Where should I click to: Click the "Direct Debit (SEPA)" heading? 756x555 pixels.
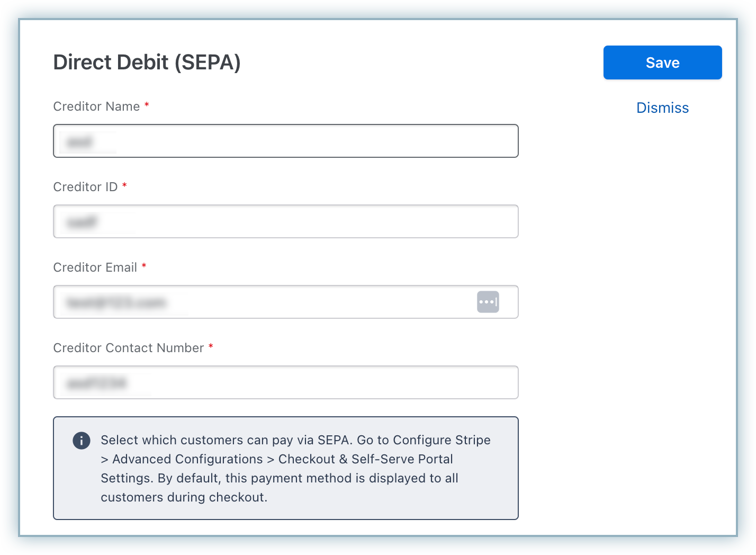coord(147,62)
